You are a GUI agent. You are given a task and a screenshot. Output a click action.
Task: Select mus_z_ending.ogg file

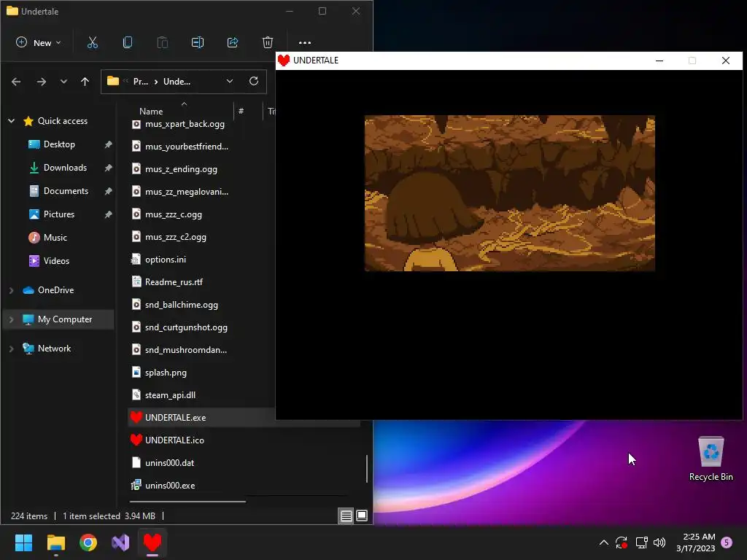tap(181, 169)
